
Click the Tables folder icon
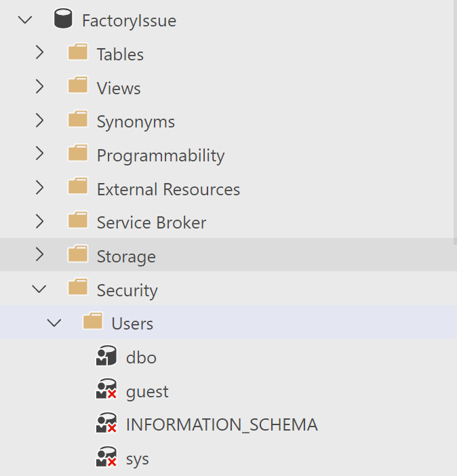click(x=78, y=52)
